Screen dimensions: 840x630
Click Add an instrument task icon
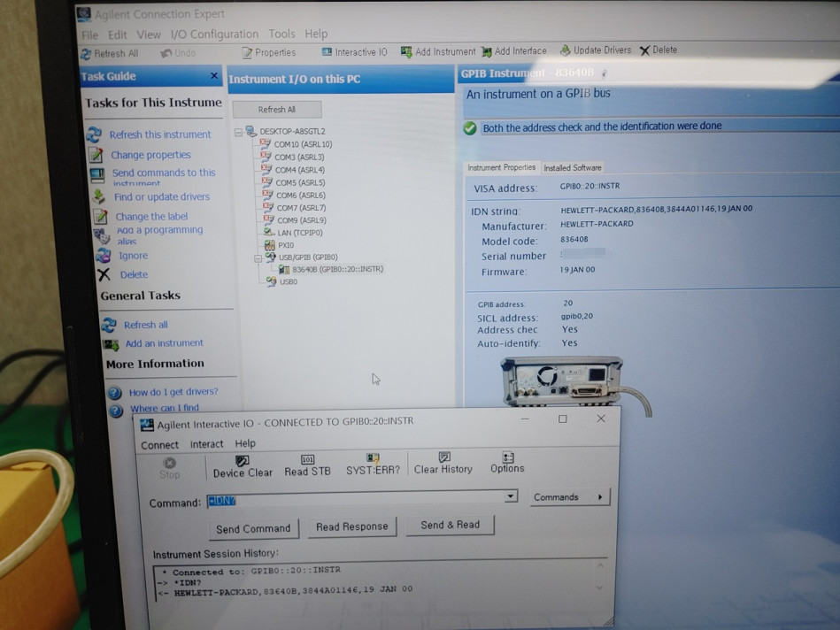[x=111, y=344]
